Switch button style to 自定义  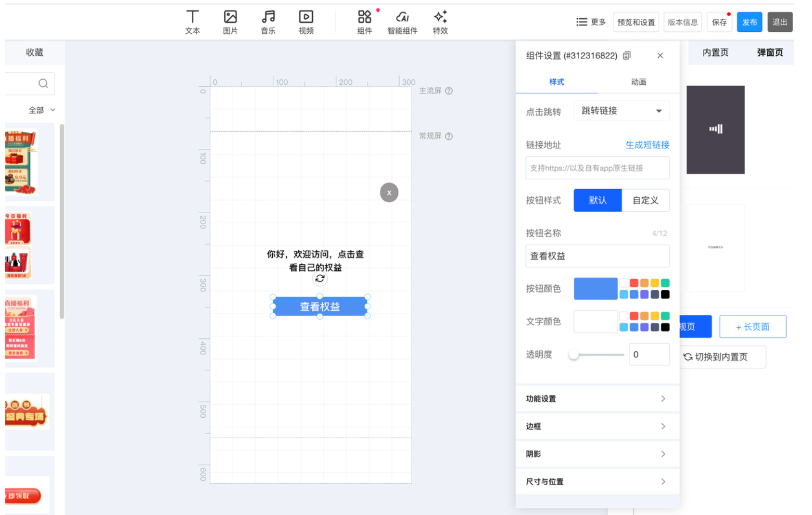(x=645, y=200)
